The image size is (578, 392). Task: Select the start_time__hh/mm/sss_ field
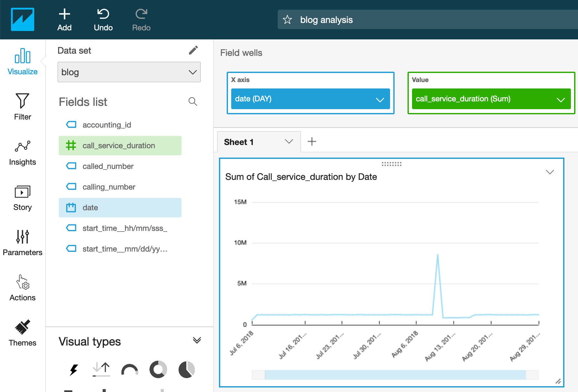(120, 228)
